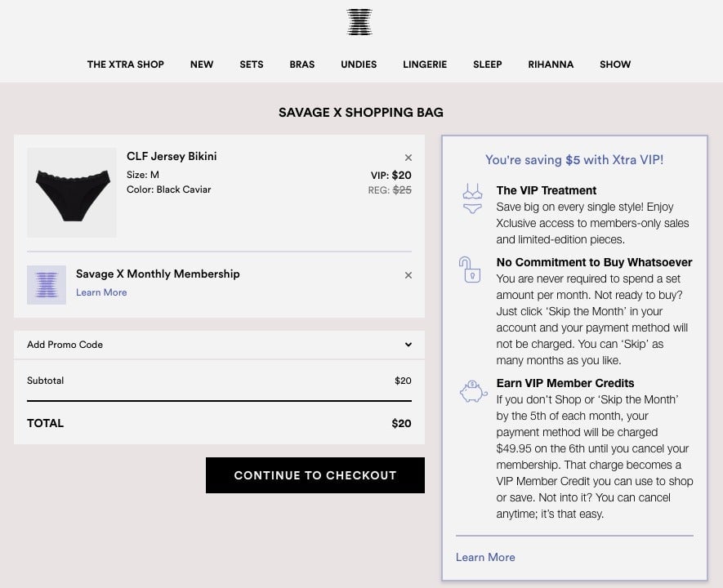Expand the Add Promo Code chevron
Viewport: 723px width, 588px height.
408,345
